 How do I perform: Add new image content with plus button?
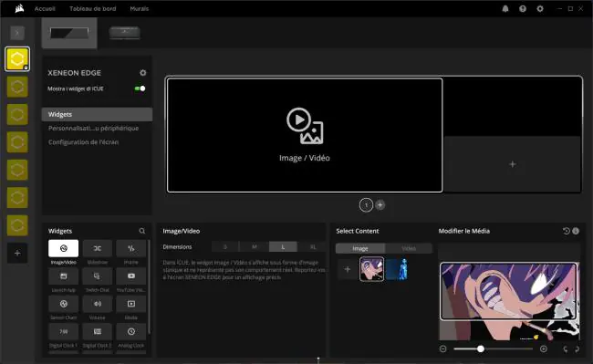(348, 269)
